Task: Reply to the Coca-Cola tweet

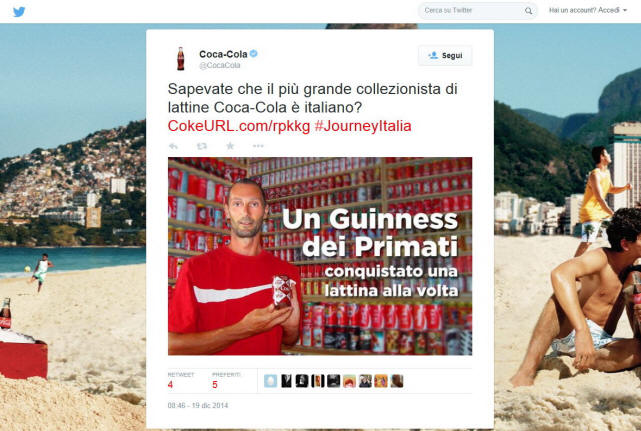Action: tap(173, 146)
